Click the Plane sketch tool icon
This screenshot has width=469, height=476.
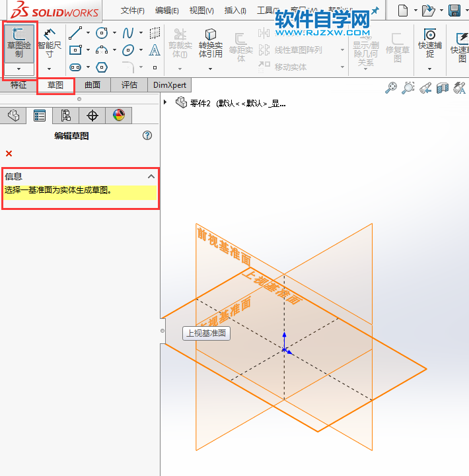point(155,33)
